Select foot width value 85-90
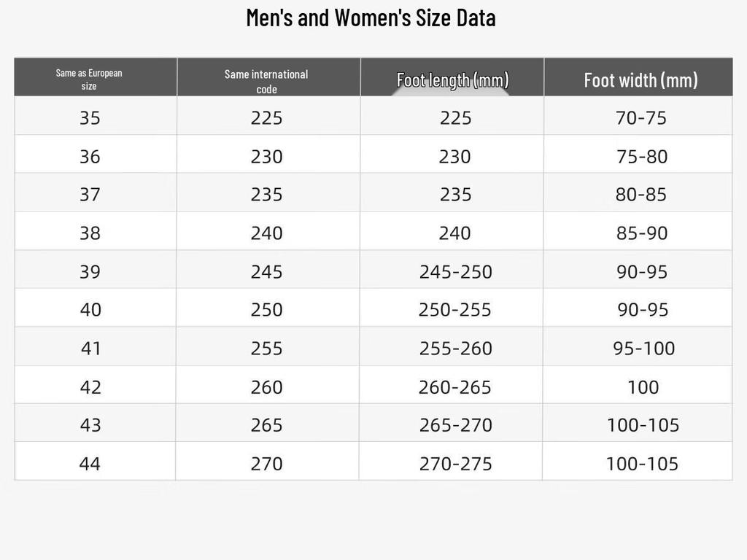Viewport: 747px width, 560px height. (x=642, y=233)
